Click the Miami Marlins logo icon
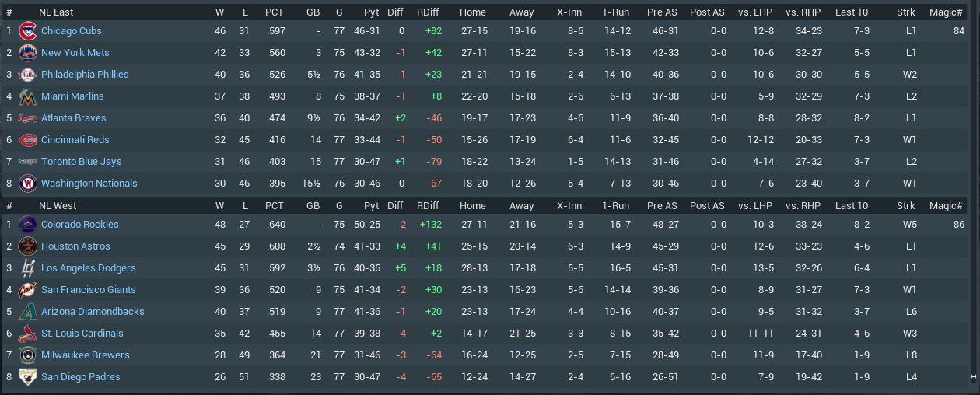The width and height of the screenshot is (980, 395). tap(27, 96)
